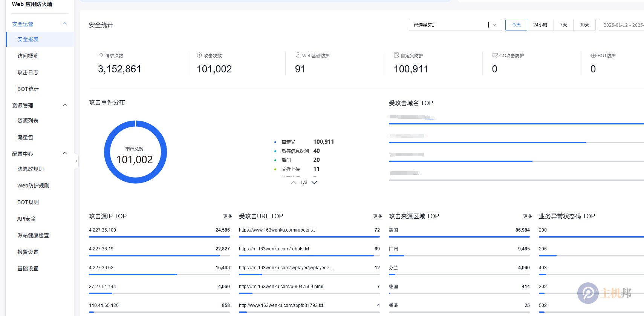Click 德国 in the source region list

point(393,287)
